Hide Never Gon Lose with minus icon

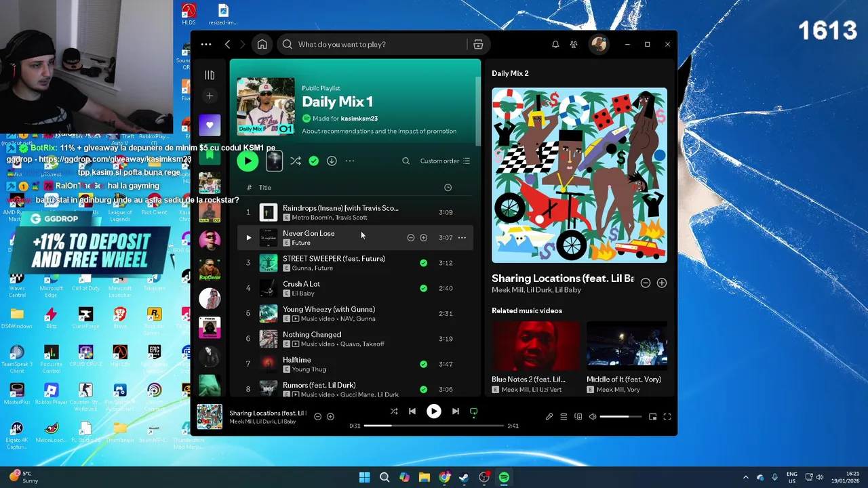410,238
